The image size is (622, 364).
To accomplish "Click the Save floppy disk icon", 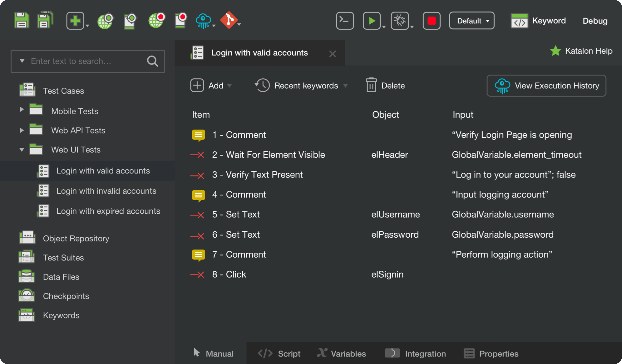I will 22,21.
